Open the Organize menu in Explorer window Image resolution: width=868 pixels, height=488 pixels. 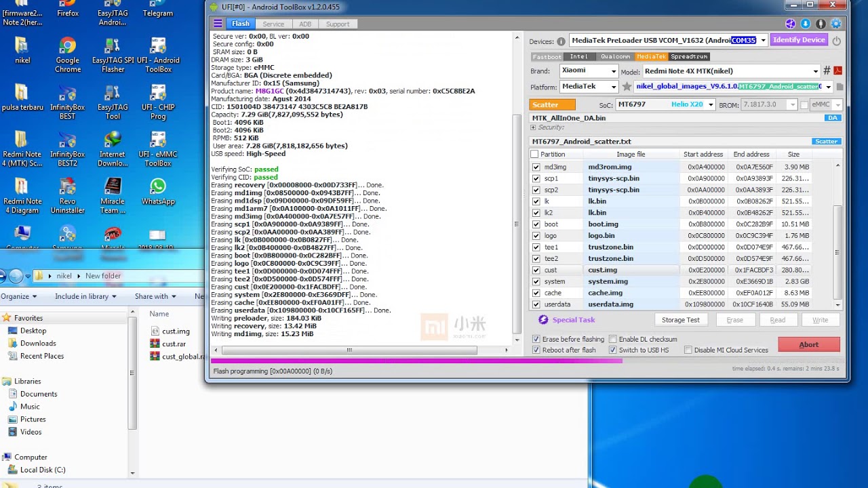click(18, 296)
